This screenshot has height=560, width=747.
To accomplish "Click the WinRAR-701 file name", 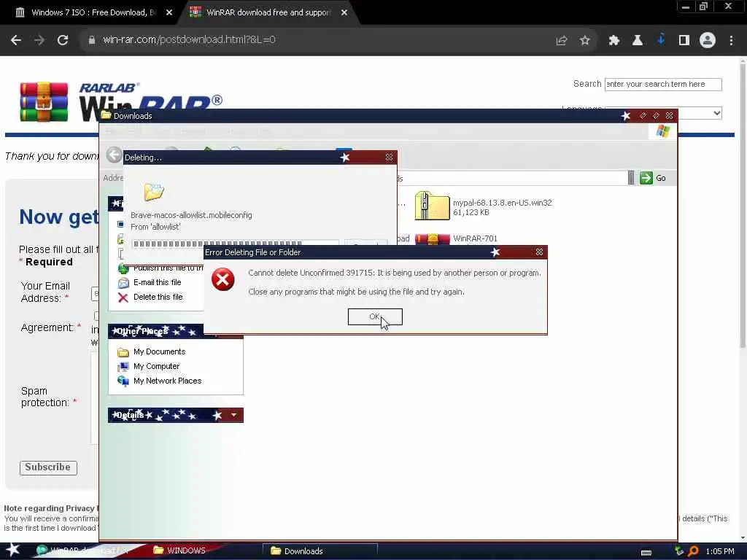I will point(475,238).
